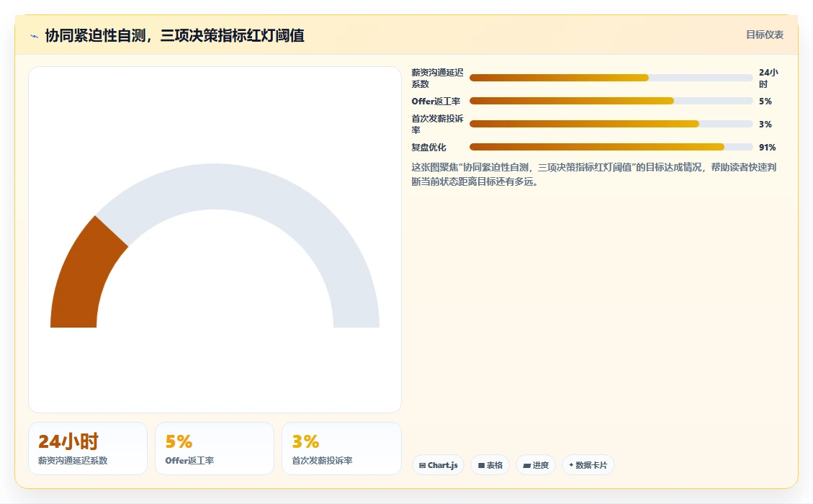Click the lightning icon beside the card title
Viewport: 813px width, 504px height.
[35, 36]
